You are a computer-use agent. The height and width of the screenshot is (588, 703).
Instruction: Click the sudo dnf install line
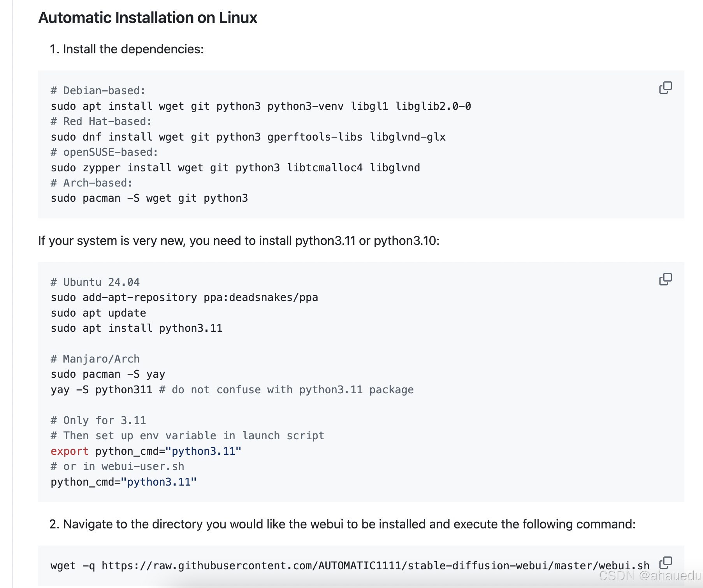[x=248, y=137]
